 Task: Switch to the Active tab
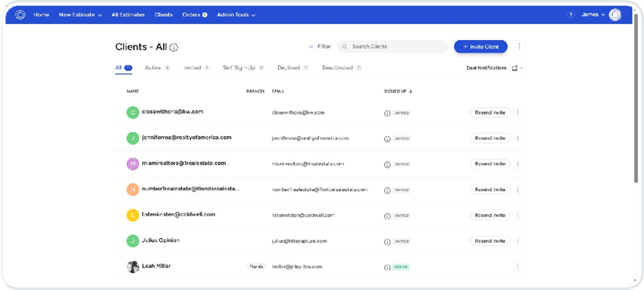coord(157,68)
